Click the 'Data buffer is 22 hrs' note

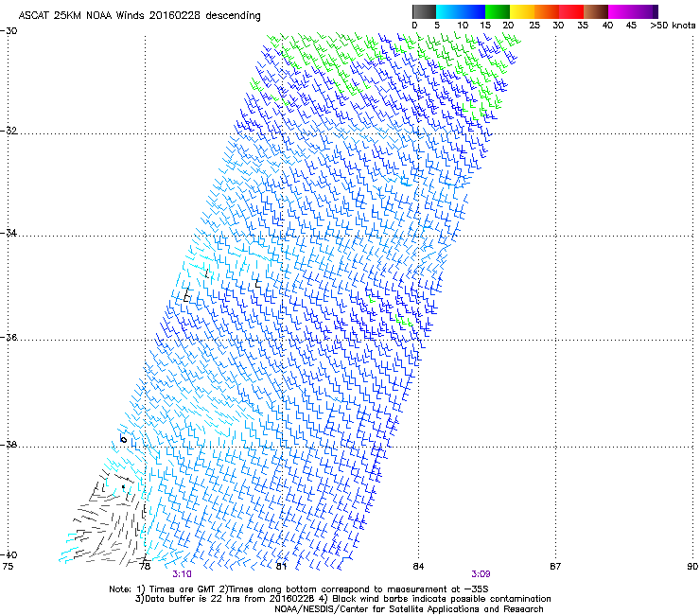point(342,599)
